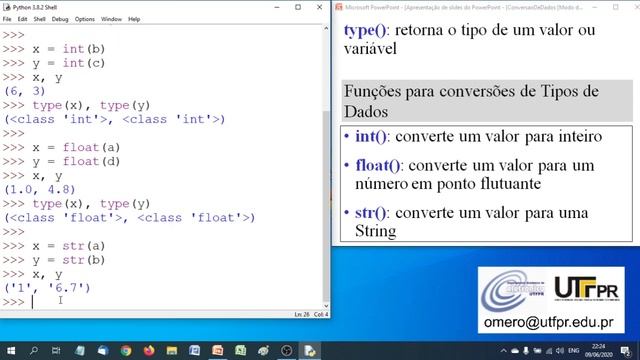Open OBS Studio taskbar icon
Viewport: 640px width, 360px height.
pyautogui.click(x=287, y=351)
